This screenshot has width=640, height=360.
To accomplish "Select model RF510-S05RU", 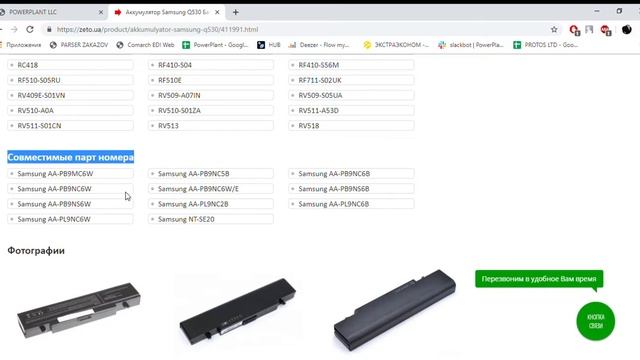I will pyautogui.click(x=70, y=80).
